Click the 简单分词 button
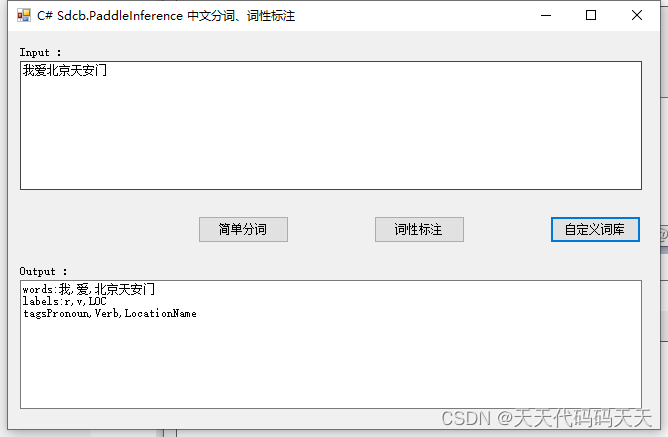Image resolution: width=668 pixels, height=437 pixels. (x=243, y=230)
